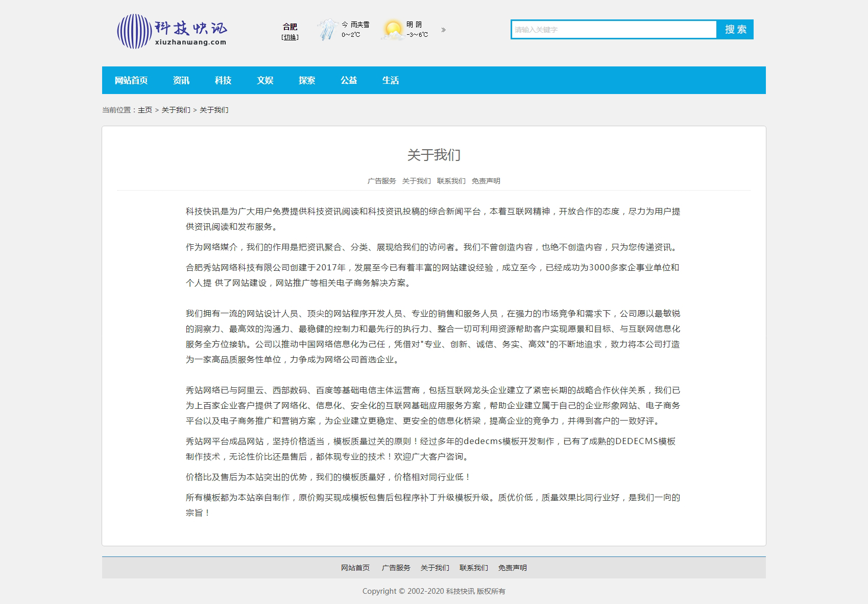Screen dimensions: 868x604
Task: Open the 资讯 navigation tab
Action: (181, 80)
